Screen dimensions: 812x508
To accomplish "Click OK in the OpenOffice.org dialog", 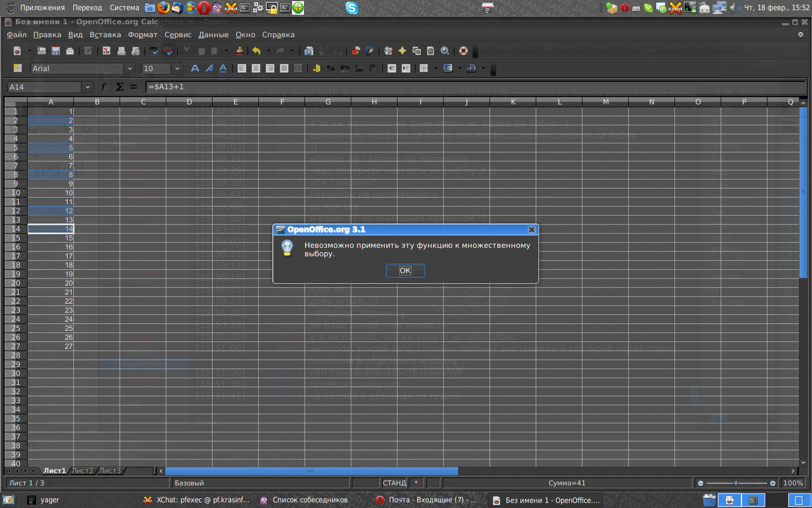I will click(x=405, y=271).
